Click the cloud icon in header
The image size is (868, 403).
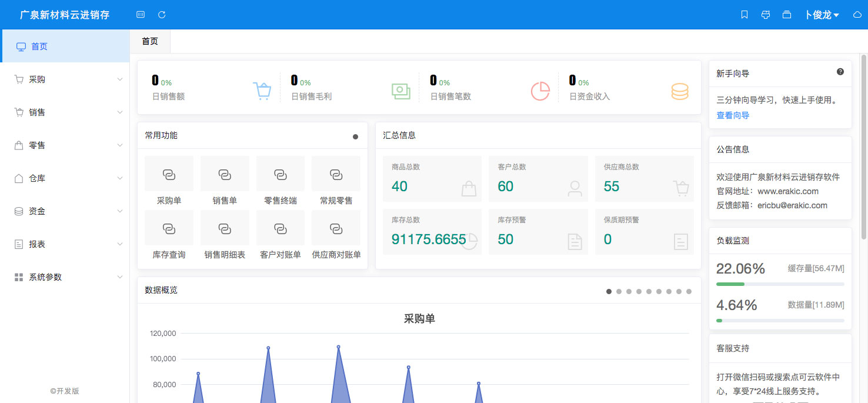857,15
